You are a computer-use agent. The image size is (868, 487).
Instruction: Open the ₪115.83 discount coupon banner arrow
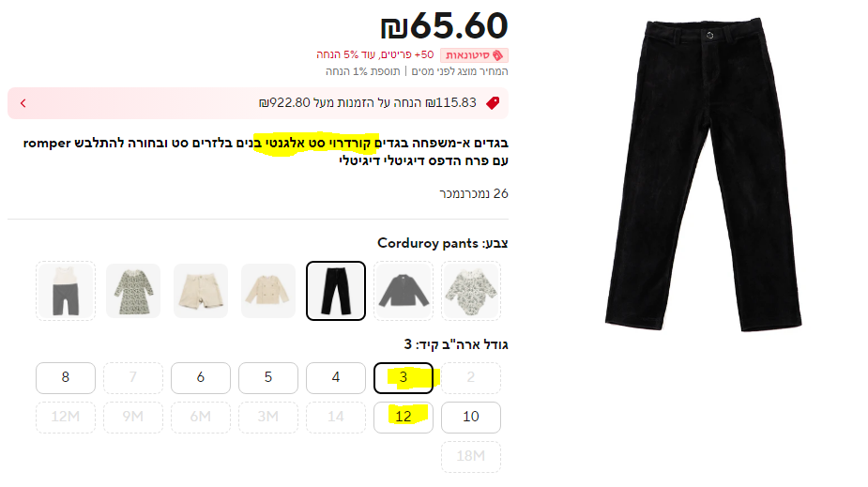pyautogui.click(x=23, y=103)
